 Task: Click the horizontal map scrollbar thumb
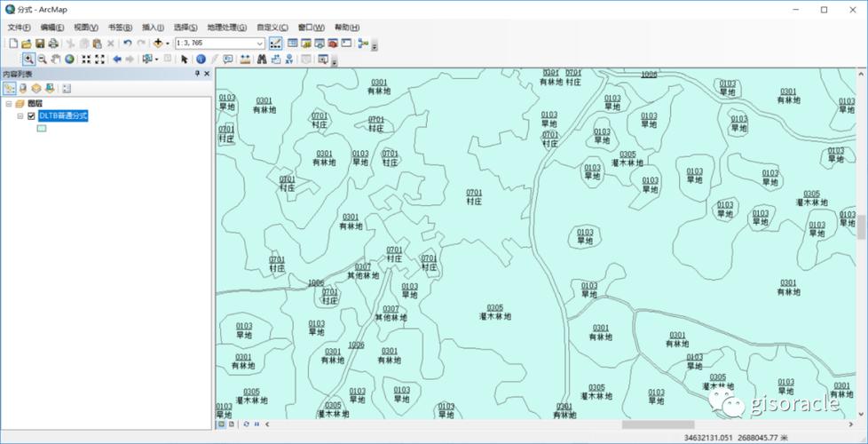tap(658, 424)
